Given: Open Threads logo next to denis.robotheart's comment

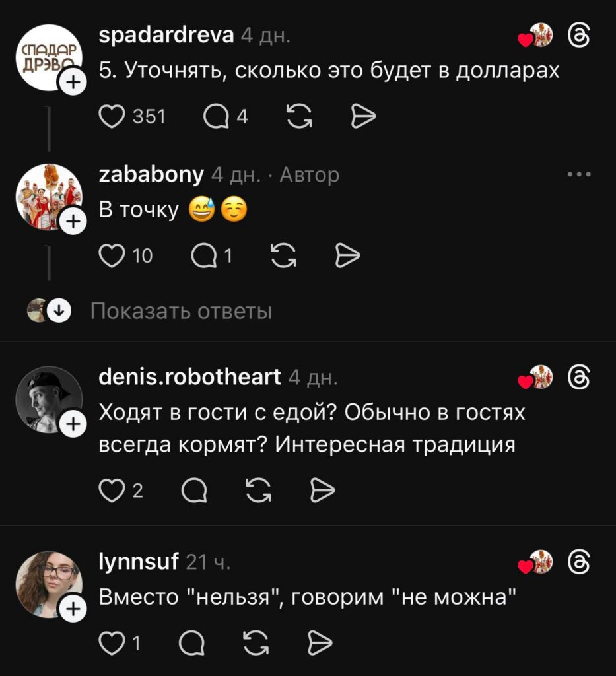Looking at the screenshot, I should (x=579, y=377).
